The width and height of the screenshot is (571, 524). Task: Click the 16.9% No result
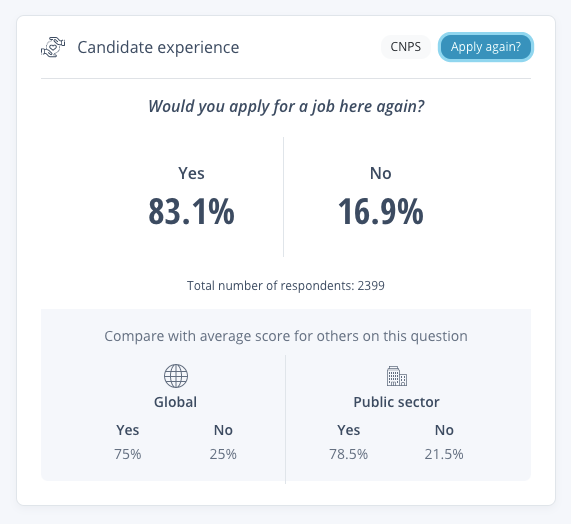pos(381,211)
